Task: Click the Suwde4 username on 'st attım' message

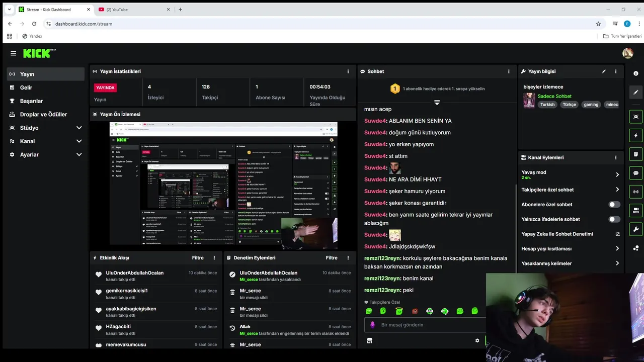Action: (375, 156)
